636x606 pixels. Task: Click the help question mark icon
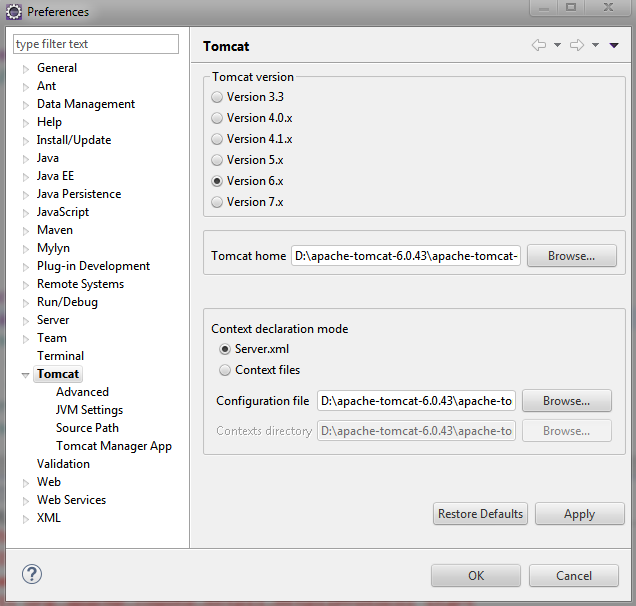pos(32,574)
